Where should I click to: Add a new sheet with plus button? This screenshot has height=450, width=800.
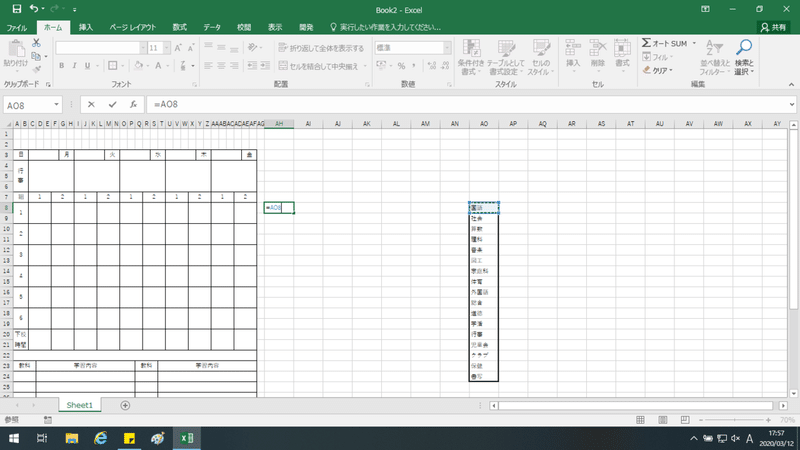125,405
